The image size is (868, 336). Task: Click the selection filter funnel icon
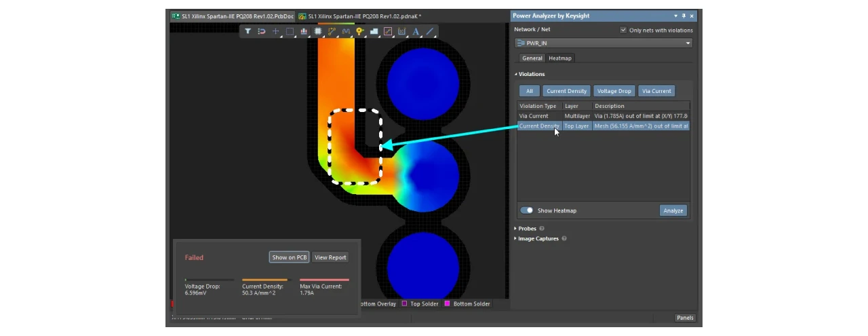(248, 31)
